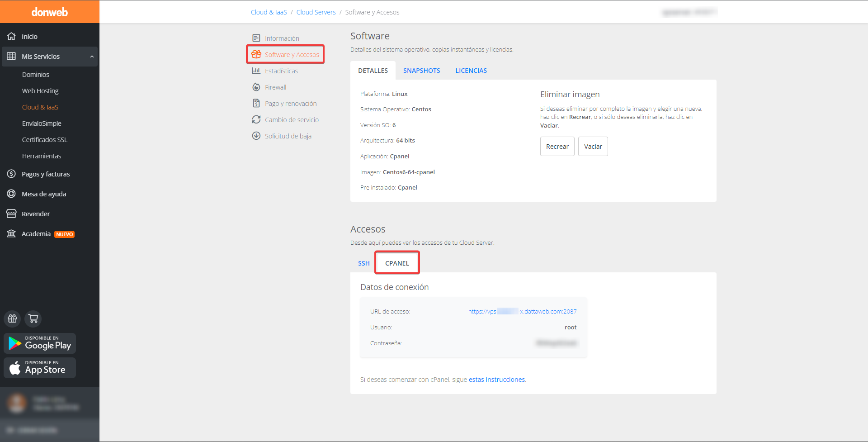Open Pago y renovación label

point(291,104)
